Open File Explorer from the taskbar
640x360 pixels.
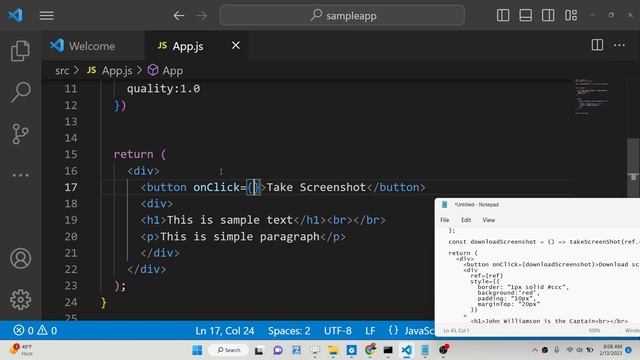coord(333,350)
